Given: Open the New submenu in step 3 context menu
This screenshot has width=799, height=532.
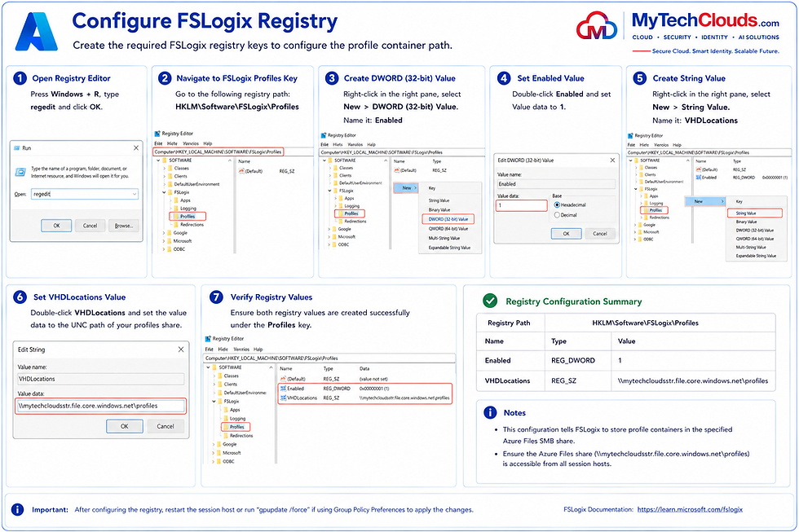Looking at the screenshot, I should point(406,188).
